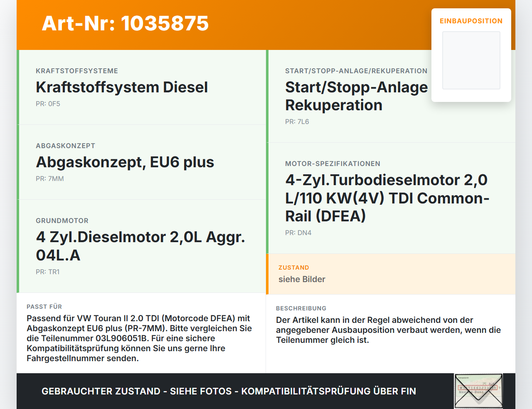
Task: Click PR: 0F5 code
Action: tap(48, 104)
